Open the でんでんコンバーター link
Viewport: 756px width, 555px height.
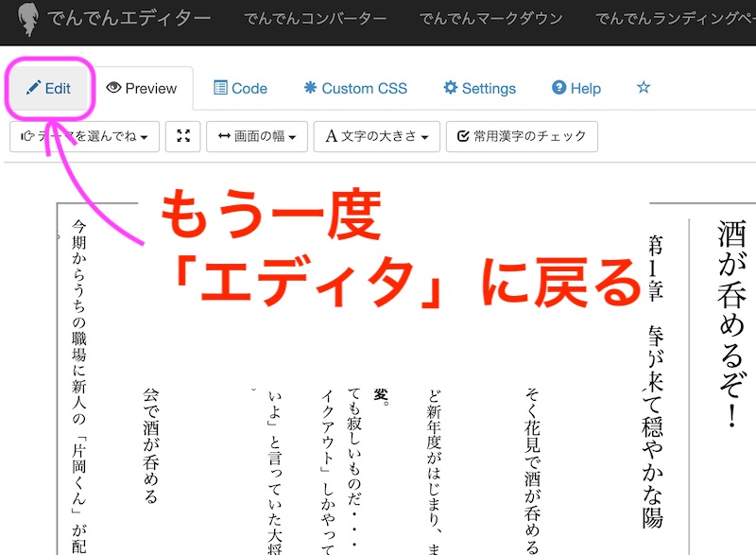click(315, 19)
